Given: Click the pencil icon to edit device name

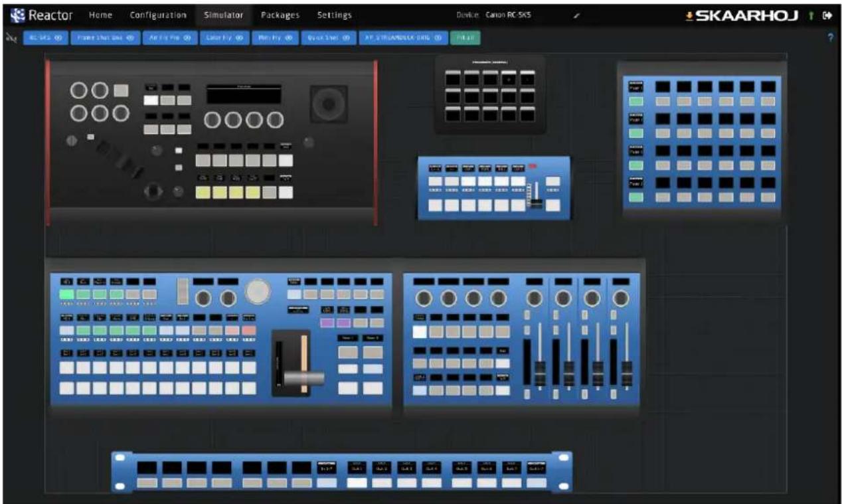Looking at the screenshot, I should coord(578,15).
